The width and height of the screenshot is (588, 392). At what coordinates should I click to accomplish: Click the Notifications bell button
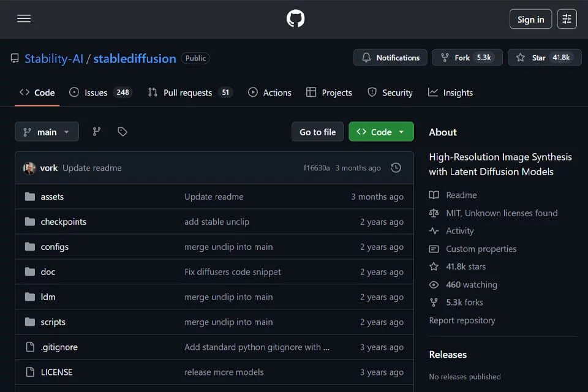(x=390, y=58)
